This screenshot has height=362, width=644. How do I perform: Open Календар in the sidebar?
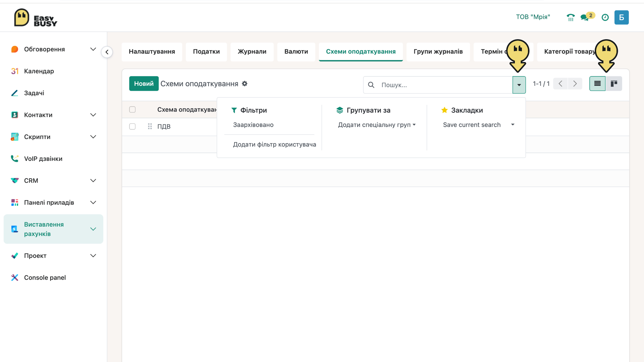[39, 71]
